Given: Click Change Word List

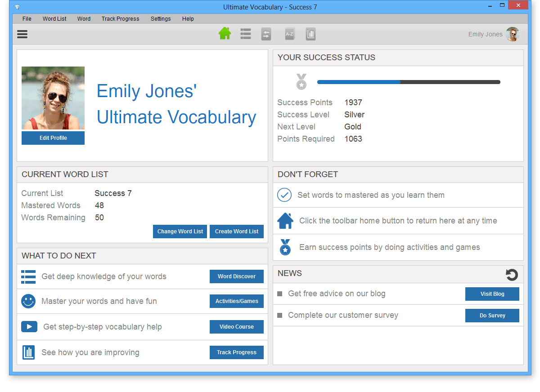Looking at the screenshot, I should [x=180, y=232].
